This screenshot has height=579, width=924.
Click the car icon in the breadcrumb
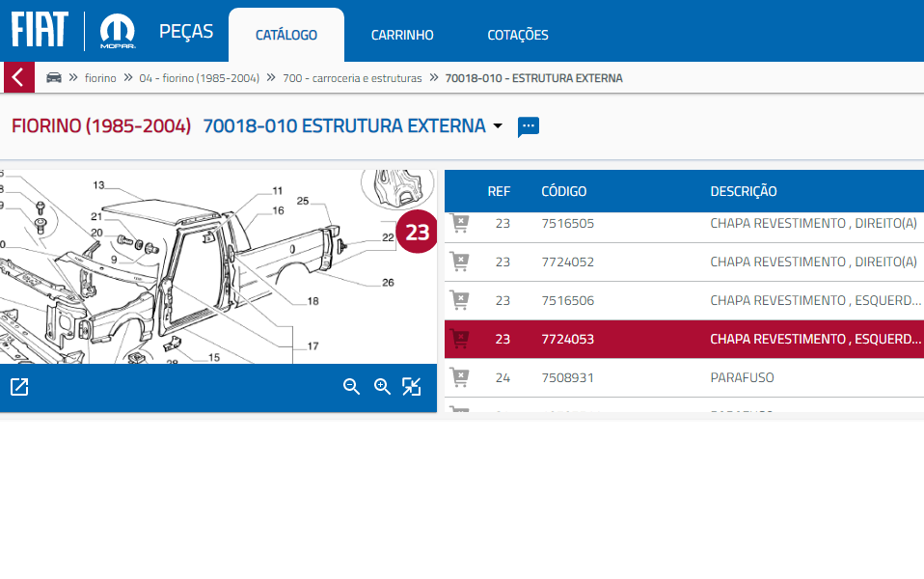click(x=54, y=78)
